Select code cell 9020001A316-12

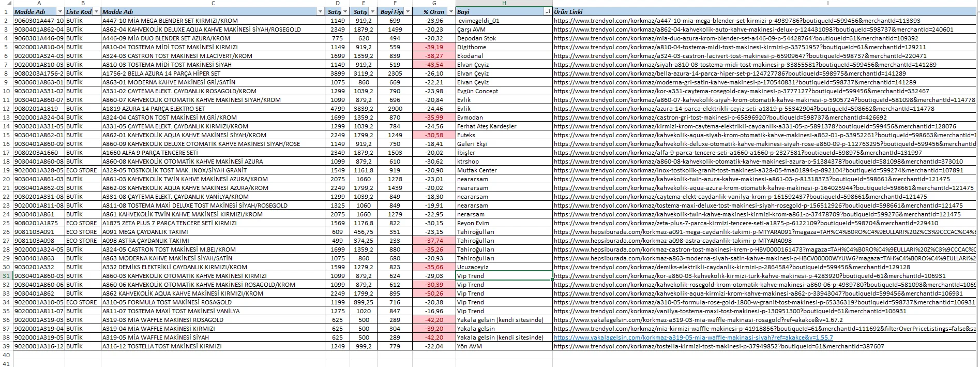tap(39, 346)
